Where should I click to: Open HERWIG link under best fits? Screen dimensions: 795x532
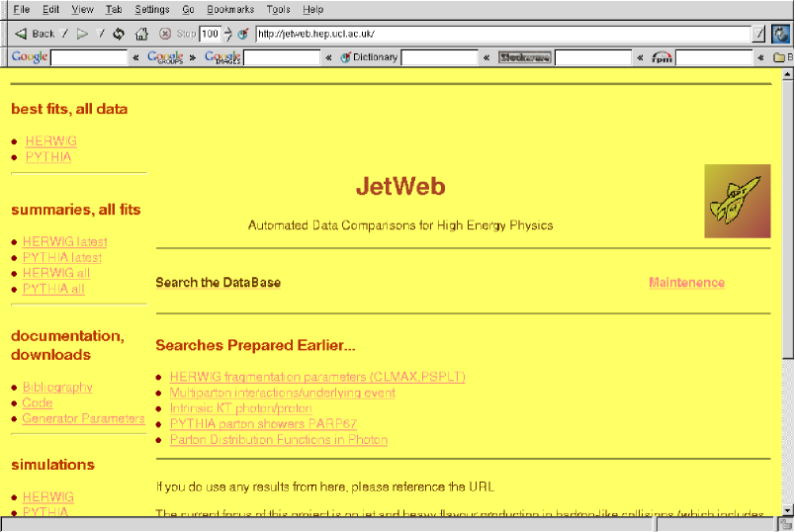coord(51,141)
